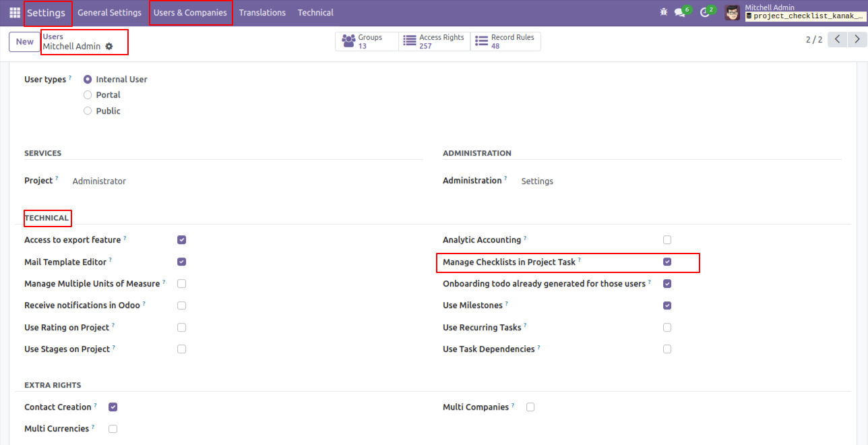Uncheck Contact Creation
868x445 pixels.
point(113,407)
